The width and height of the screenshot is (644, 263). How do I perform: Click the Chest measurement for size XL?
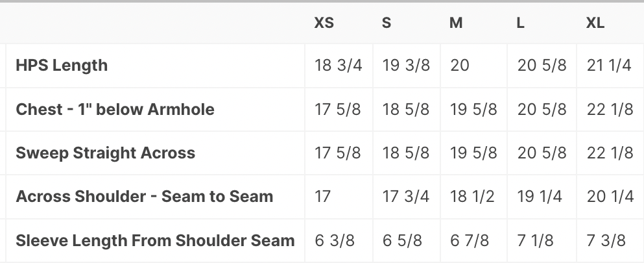(x=610, y=109)
